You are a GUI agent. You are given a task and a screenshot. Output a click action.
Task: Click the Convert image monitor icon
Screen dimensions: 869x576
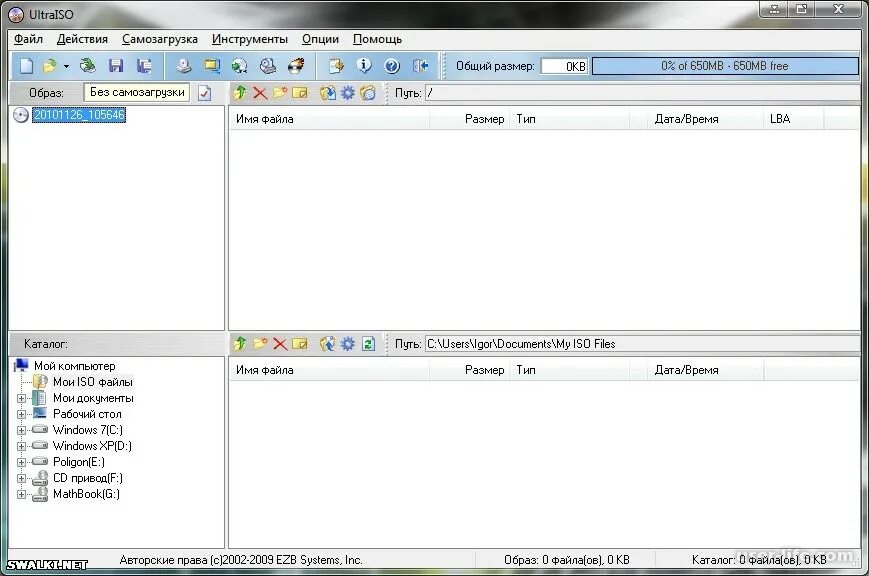click(x=212, y=66)
